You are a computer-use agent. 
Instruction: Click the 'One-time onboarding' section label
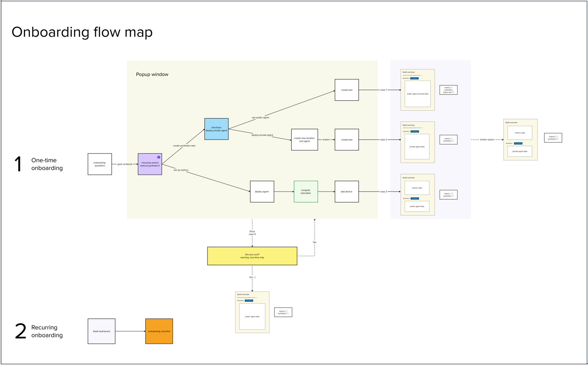pos(47,164)
